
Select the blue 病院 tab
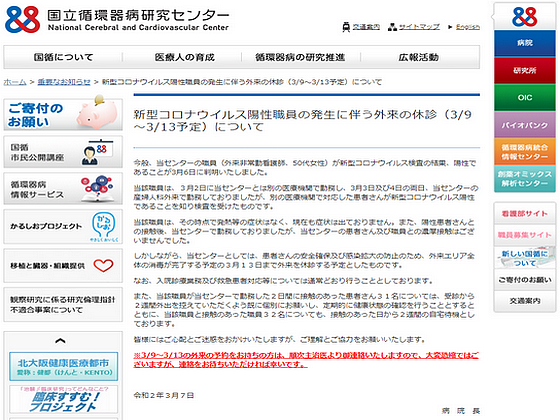[525, 43]
